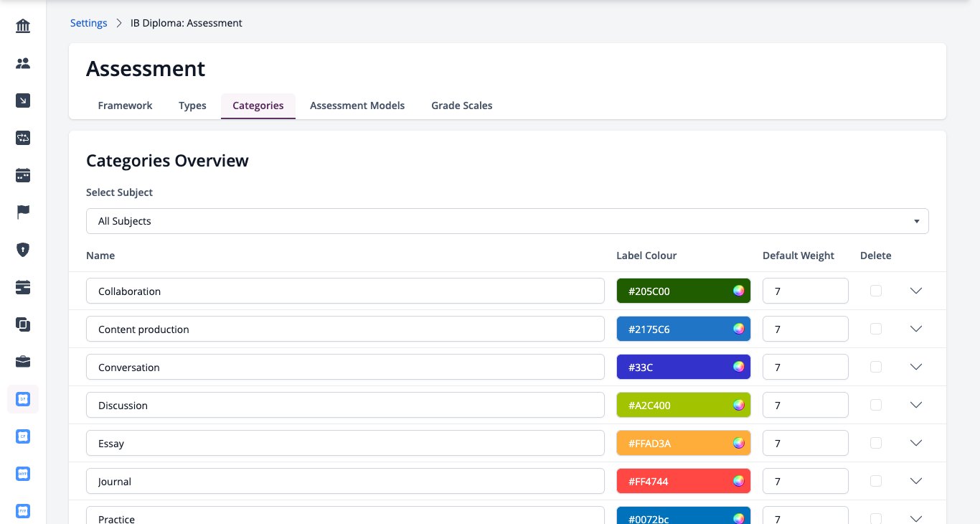Select the CP programme icon in sidebar
Image resolution: width=980 pixels, height=524 pixels.
coord(23,436)
